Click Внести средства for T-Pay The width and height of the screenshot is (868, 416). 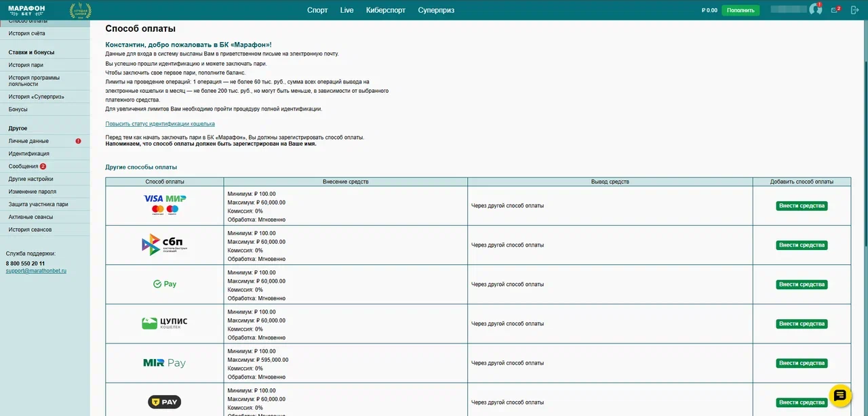[x=802, y=402]
